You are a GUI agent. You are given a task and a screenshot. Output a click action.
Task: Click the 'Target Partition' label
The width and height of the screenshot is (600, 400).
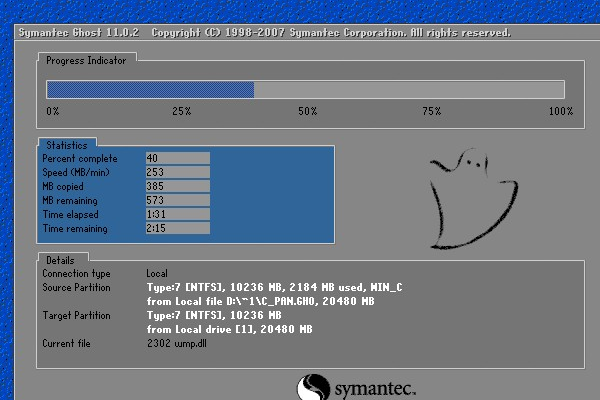pos(76,315)
